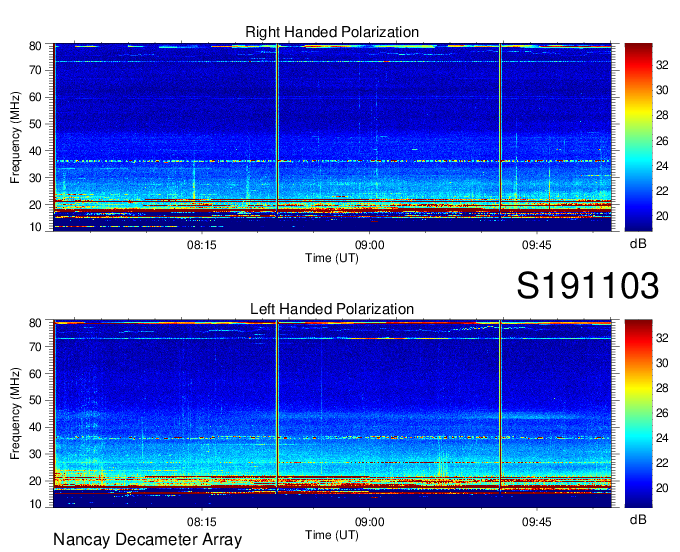Click the "Right Handed Polarization" plot title
The width and height of the screenshot is (680, 552).
tap(332, 32)
